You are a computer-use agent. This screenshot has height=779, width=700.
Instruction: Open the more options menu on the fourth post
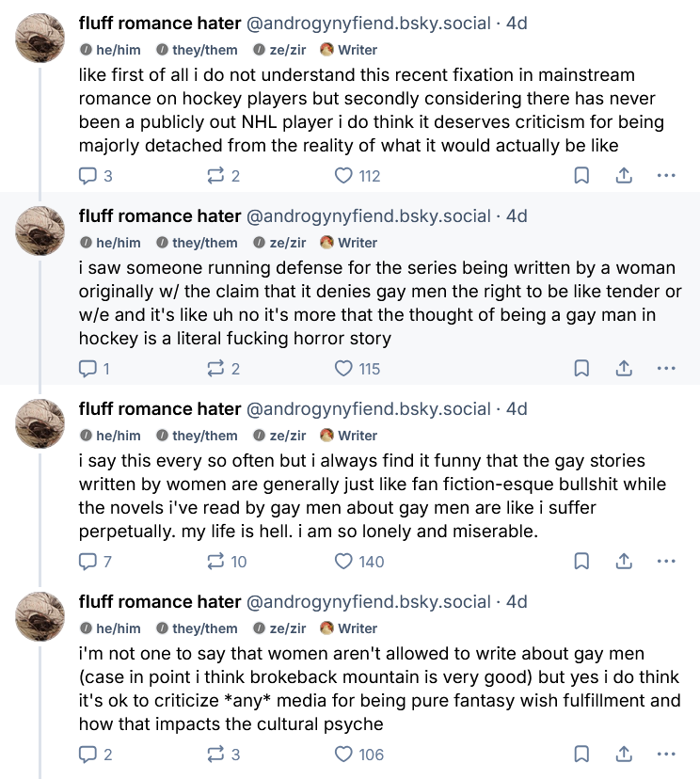(x=667, y=754)
